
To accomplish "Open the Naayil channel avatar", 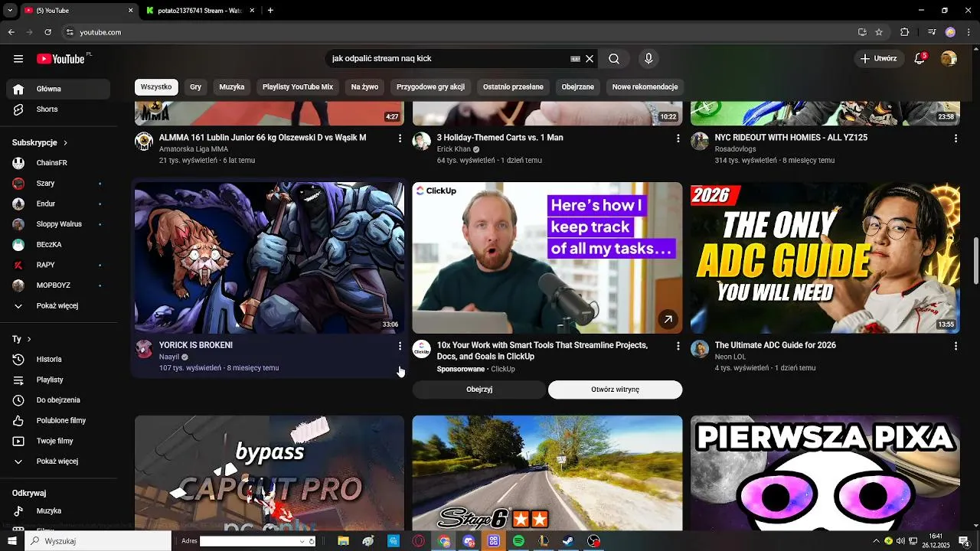I will [144, 349].
